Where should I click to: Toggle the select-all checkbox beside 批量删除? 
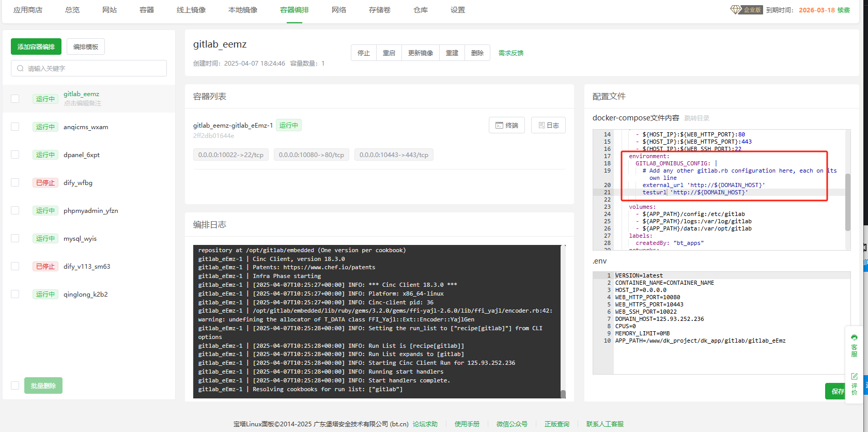[15, 385]
